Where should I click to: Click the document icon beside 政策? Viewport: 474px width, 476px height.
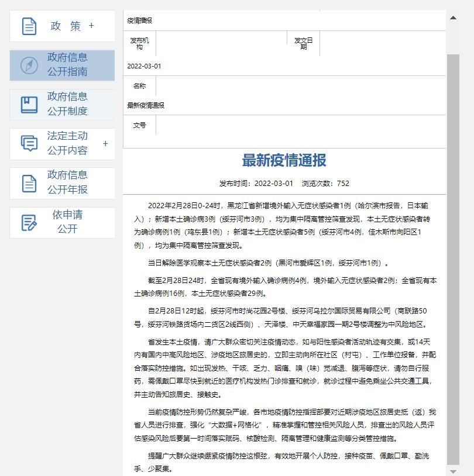click(29, 26)
